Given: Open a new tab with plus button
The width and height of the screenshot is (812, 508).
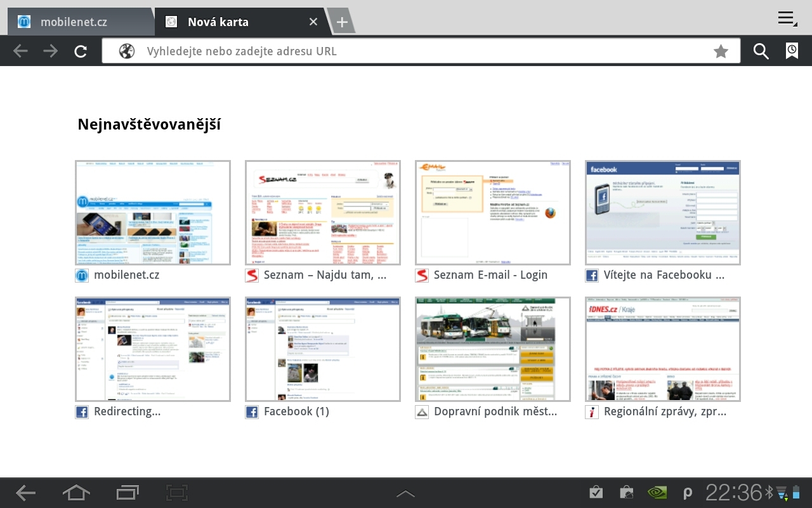Looking at the screenshot, I should point(342,22).
